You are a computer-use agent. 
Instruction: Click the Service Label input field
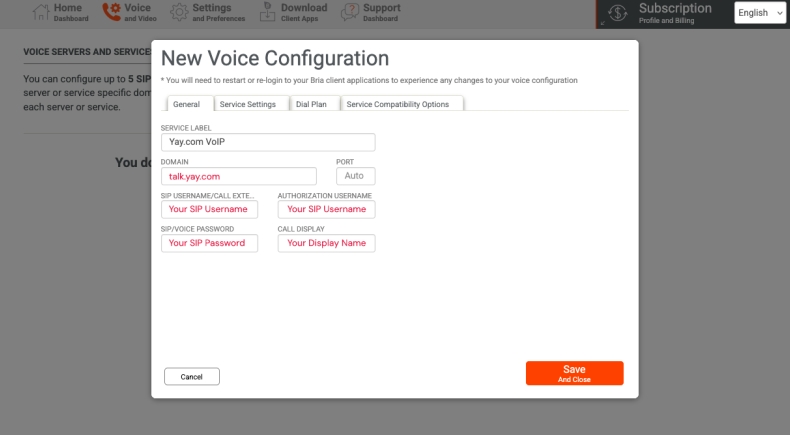(268, 142)
